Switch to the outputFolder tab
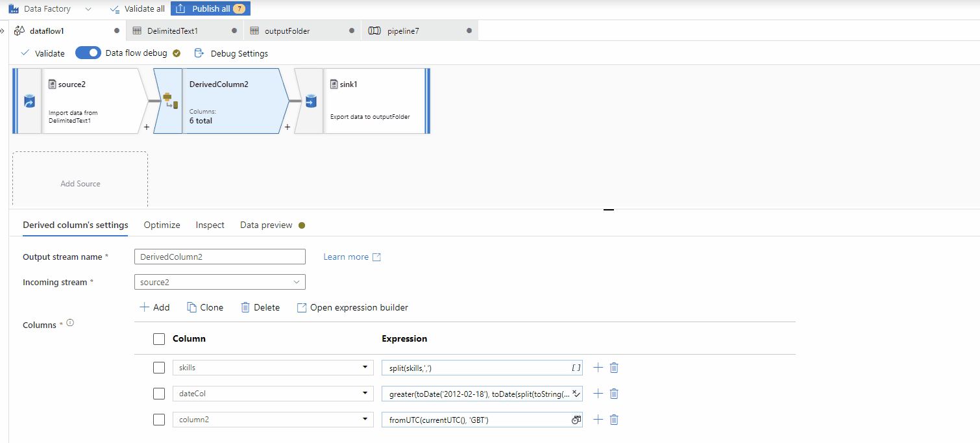 click(x=302, y=31)
